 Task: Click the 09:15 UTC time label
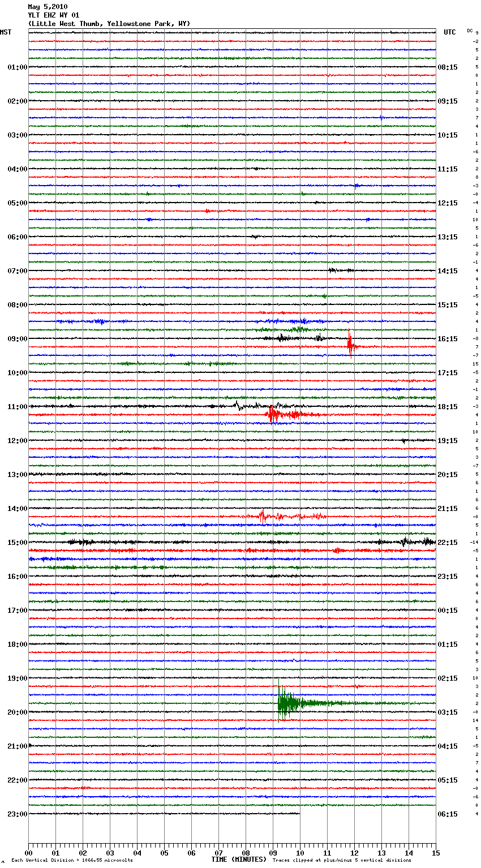[448, 101]
